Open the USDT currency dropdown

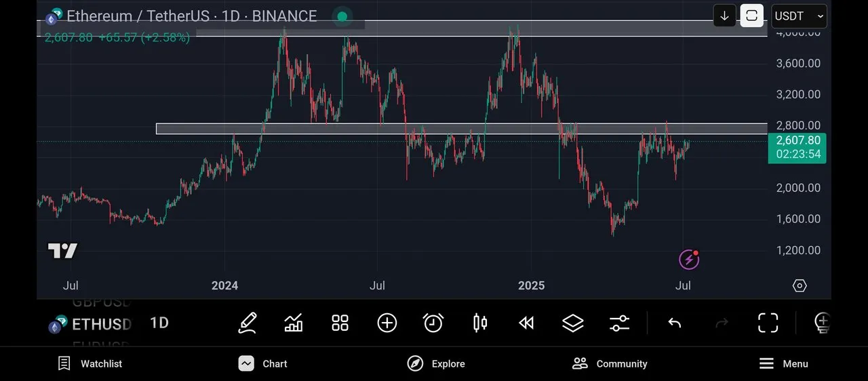click(799, 16)
